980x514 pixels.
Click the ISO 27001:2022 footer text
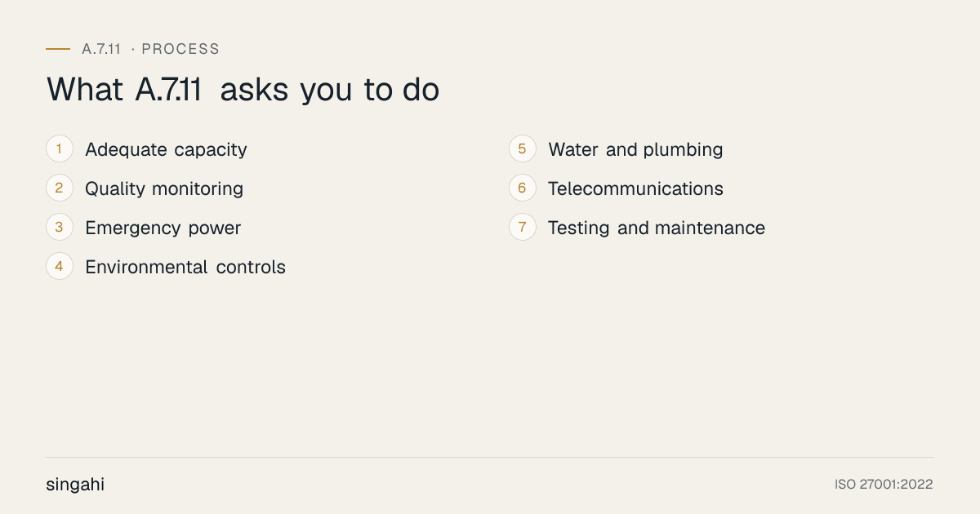point(884,485)
